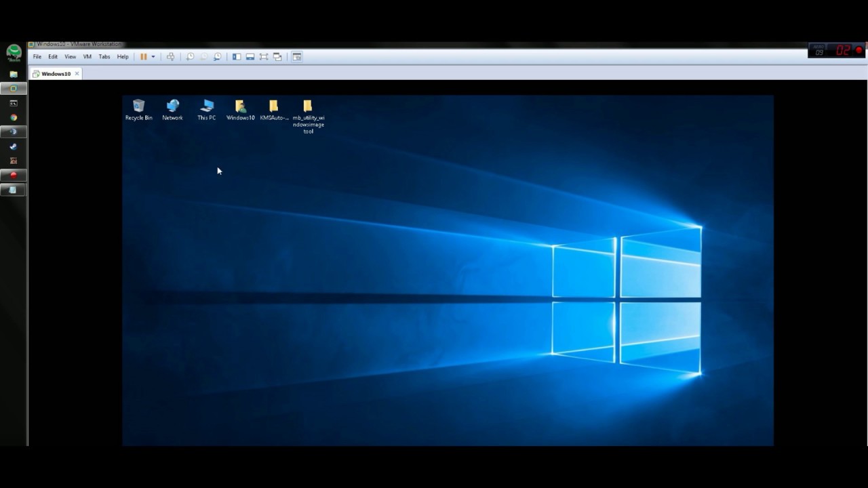868x488 pixels.
Task: Select the Recycle Bin desktop icon
Action: [x=139, y=110]
